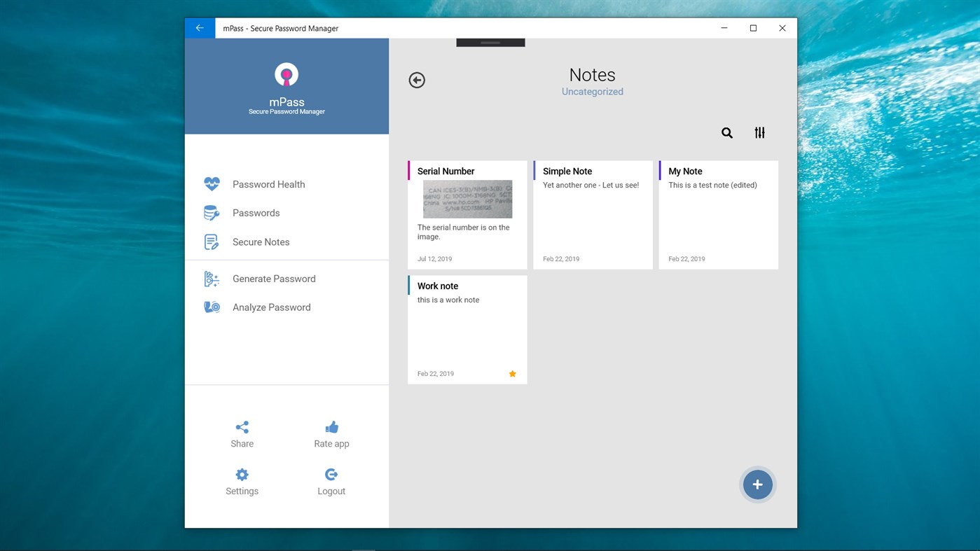
Task: Open the Passwords menu item
Action: click(287, 213)
